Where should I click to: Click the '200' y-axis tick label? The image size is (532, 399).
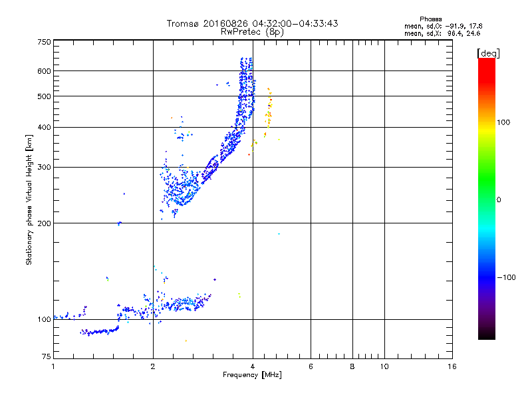pos(44,223)
